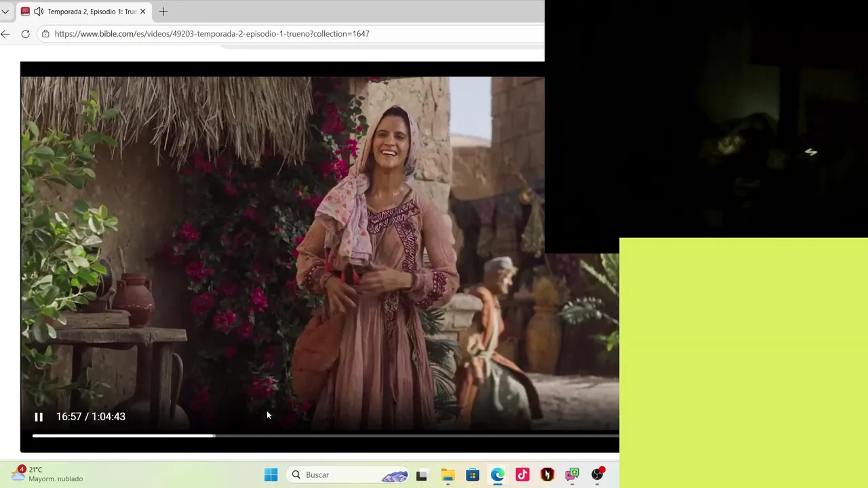Open the Windows Start menu
Screen dimensions: 868x488
pos(271,475)
